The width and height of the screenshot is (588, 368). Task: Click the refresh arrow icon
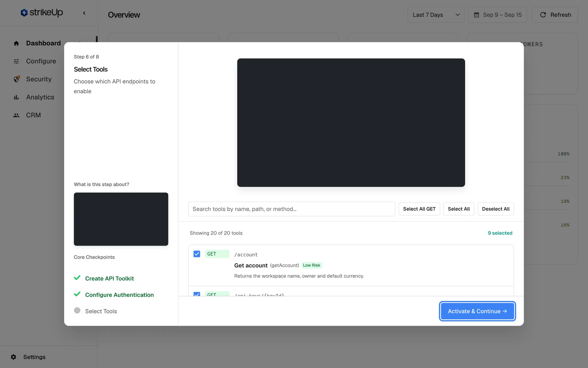point(543,15)
